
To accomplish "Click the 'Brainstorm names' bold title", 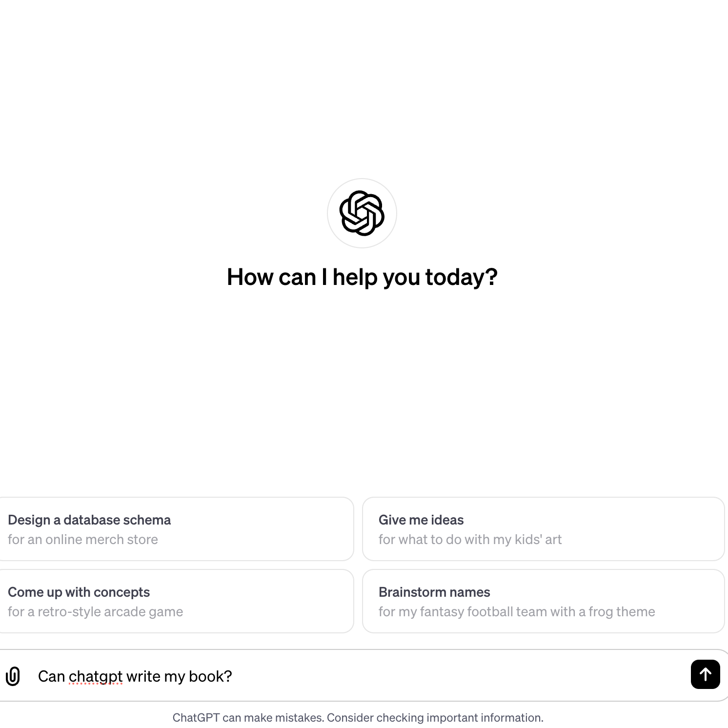I will coord(434,592).
